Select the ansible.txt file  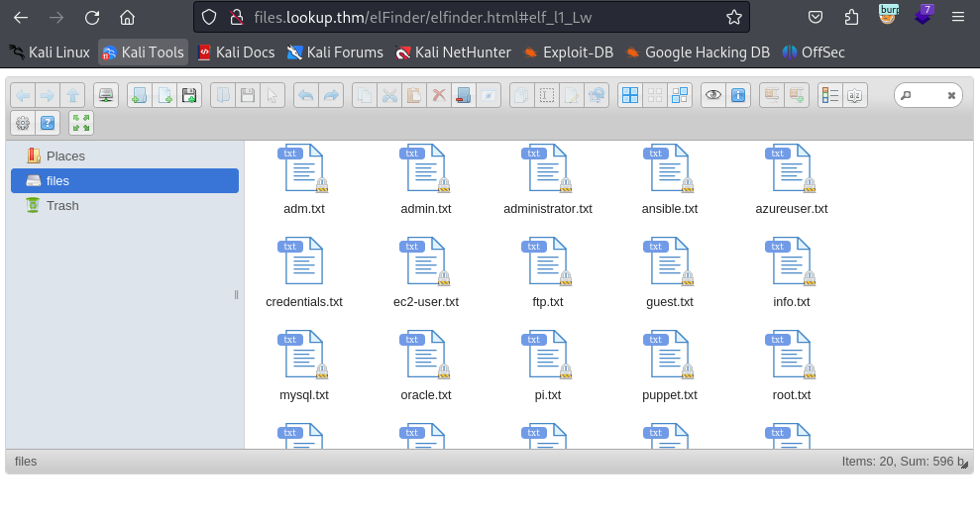(x=670, y=180)
